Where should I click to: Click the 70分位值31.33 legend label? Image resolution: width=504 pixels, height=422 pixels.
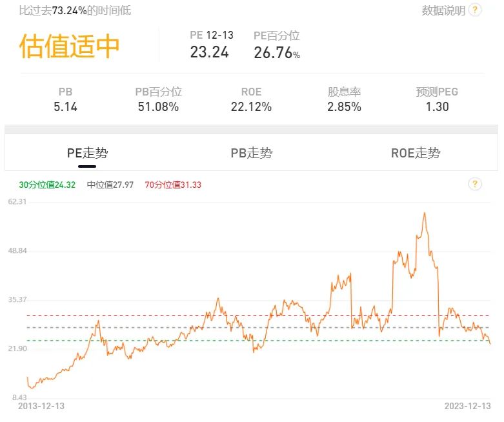173,185
